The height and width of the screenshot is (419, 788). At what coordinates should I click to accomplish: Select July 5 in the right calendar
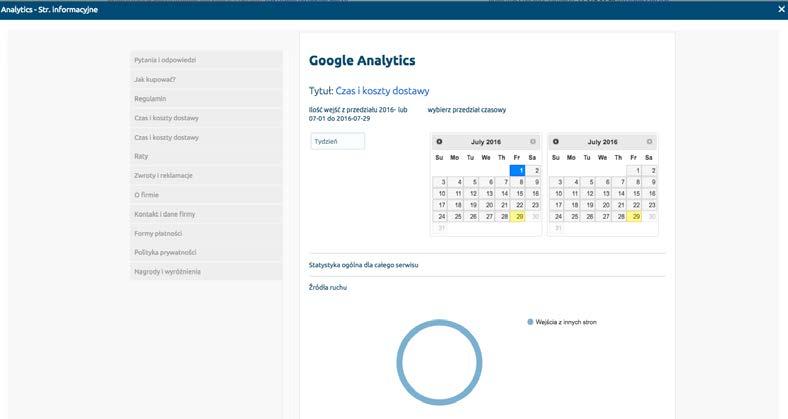pyautogui.click(x=587, y=182)
